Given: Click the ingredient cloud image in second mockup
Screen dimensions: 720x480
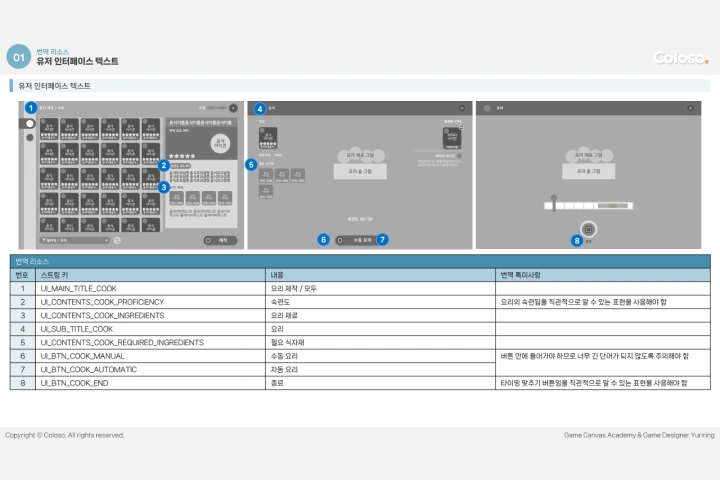Looking at the screenshot, I should pyautogui.click(x=360, y=155).
